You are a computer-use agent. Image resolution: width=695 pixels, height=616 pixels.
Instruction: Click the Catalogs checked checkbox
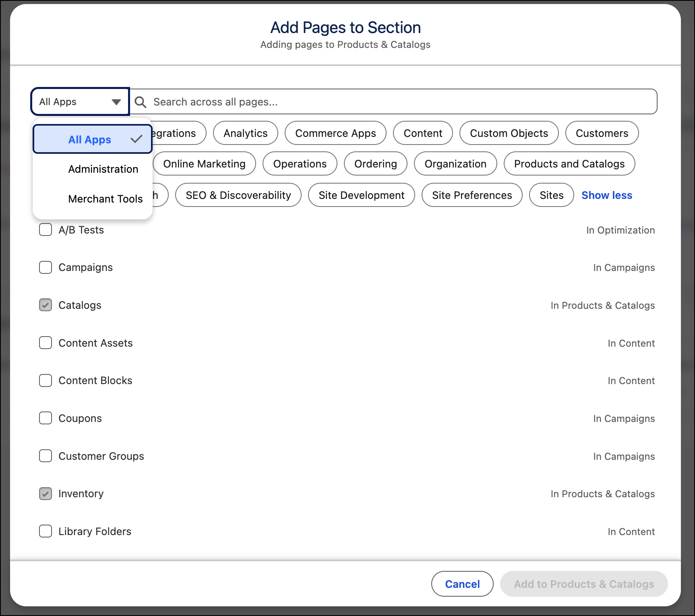[46, 305]
